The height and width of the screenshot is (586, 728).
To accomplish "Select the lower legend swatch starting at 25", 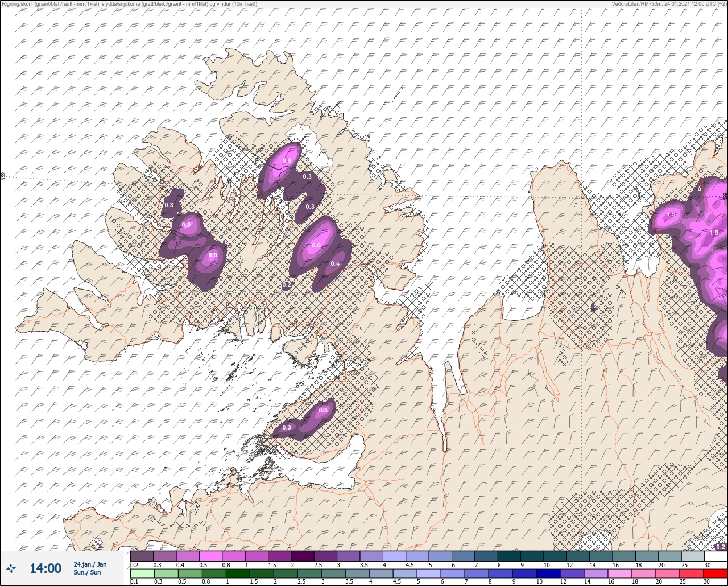I will tap(692, 573).
